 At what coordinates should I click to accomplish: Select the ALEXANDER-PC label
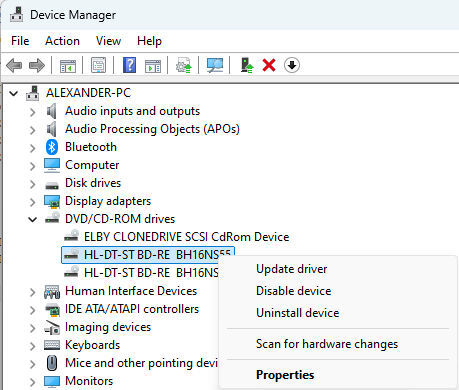[x=88, y=93]
